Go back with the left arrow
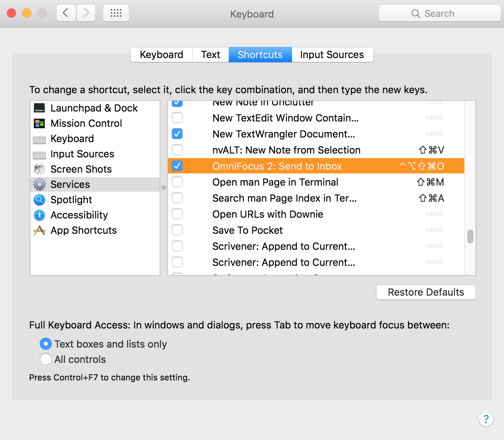This screenshot has height=440, width=504. click(x=66, y=13)
